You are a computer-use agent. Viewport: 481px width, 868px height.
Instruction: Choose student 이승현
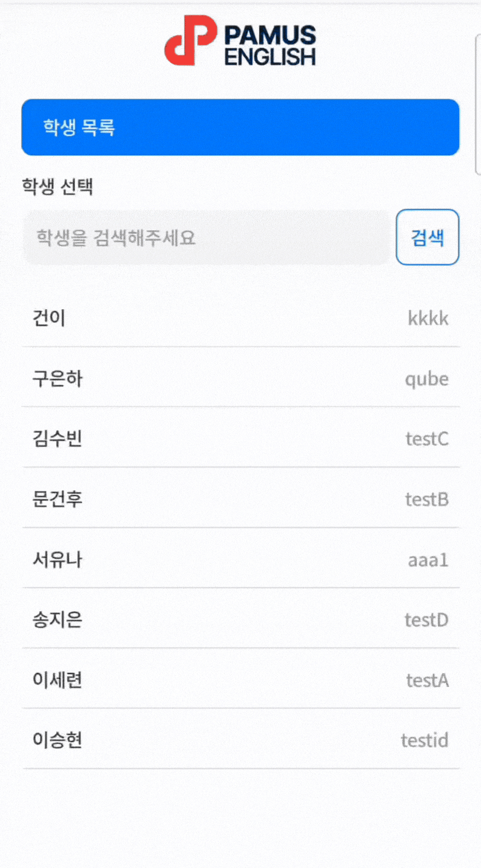point(57,740)
